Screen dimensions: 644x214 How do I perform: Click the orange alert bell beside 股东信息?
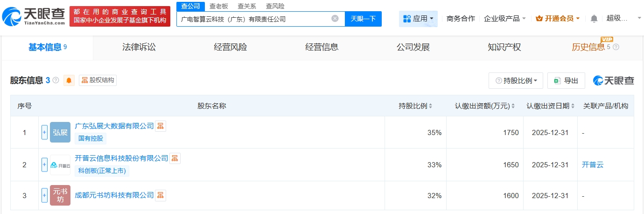[69, 80]
